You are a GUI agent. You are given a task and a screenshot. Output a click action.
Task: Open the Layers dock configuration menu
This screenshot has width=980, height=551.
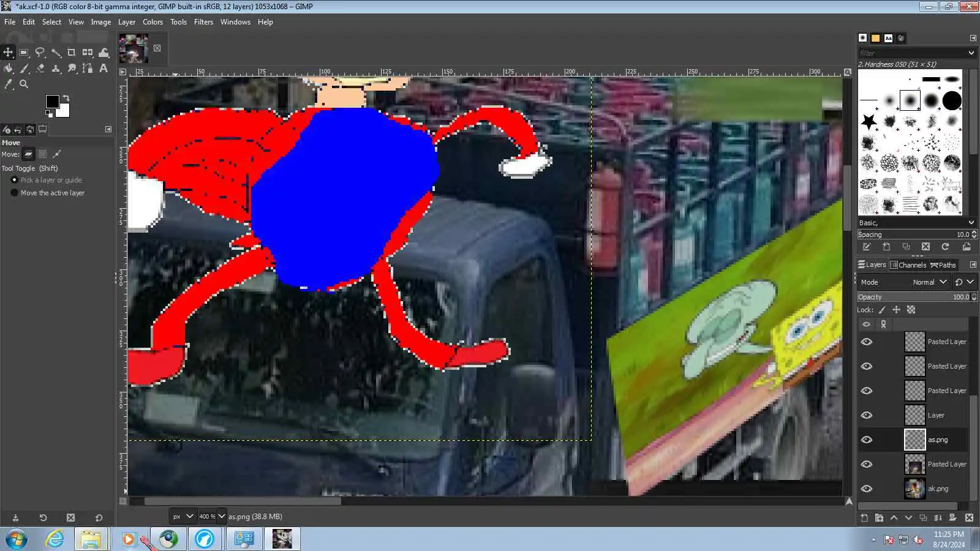point(973,264)
